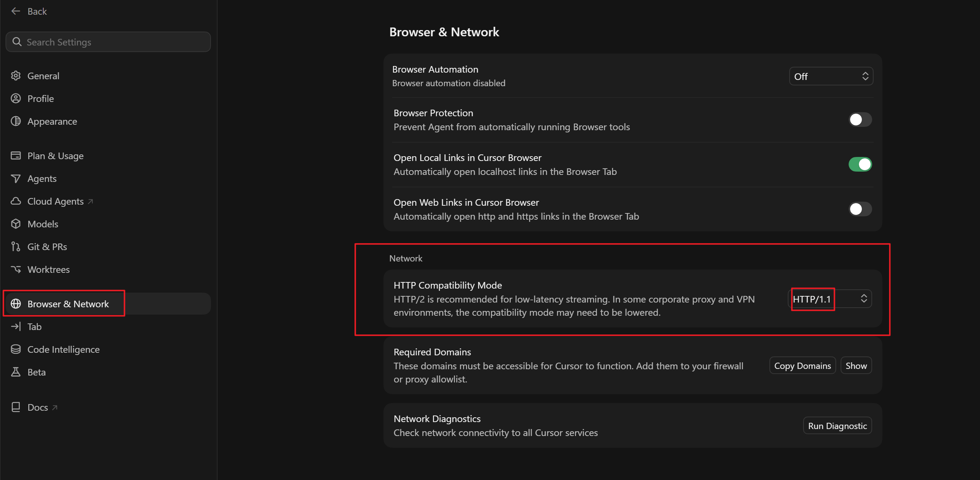Click 'Open Web Links in Cursor Browser' title

click(466, 202)
